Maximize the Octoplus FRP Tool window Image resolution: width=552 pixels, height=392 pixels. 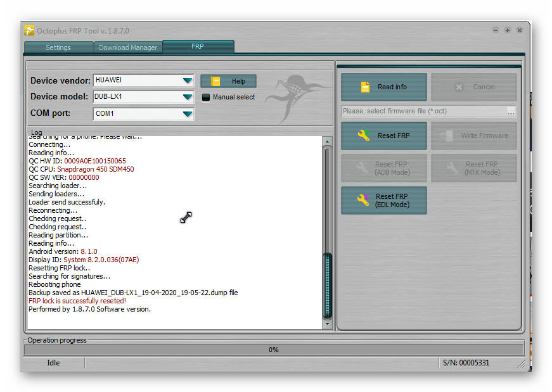[x=507, y=30]
